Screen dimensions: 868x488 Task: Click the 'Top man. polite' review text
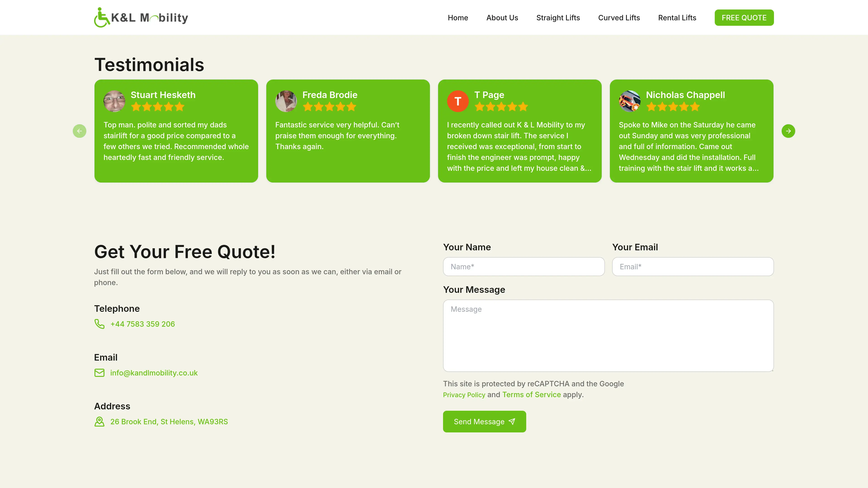tap(176, 141)
